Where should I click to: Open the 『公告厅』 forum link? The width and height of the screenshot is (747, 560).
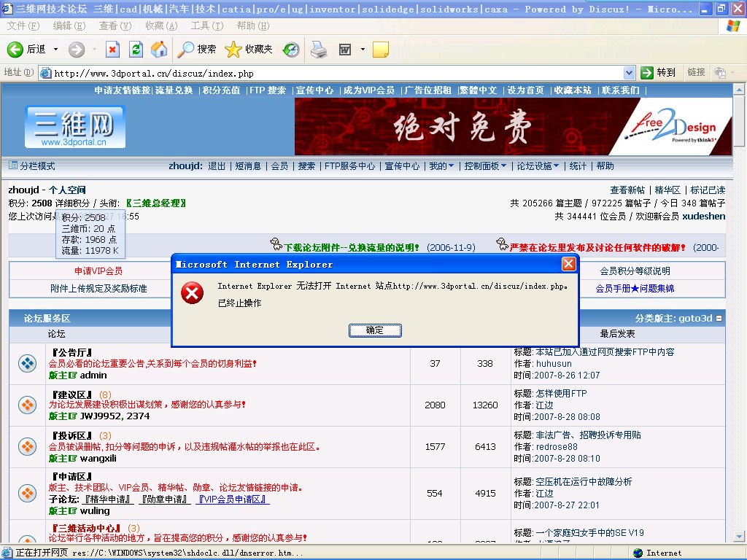pyautogui.click(x=72, y=352)
